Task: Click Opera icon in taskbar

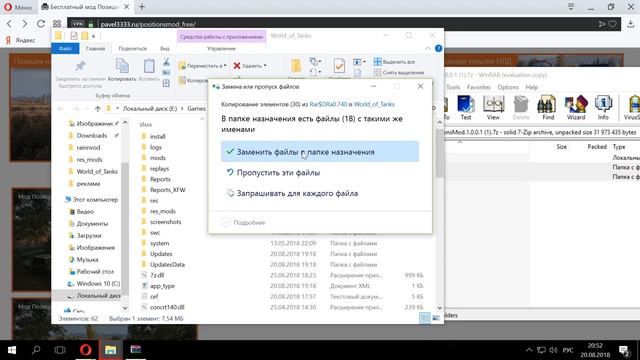Action: point(86,350)
